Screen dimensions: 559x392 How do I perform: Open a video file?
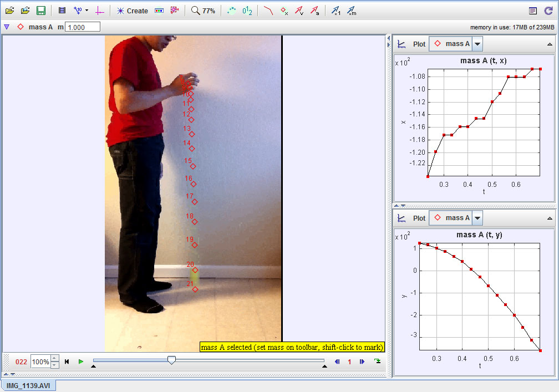pos(10,10)
